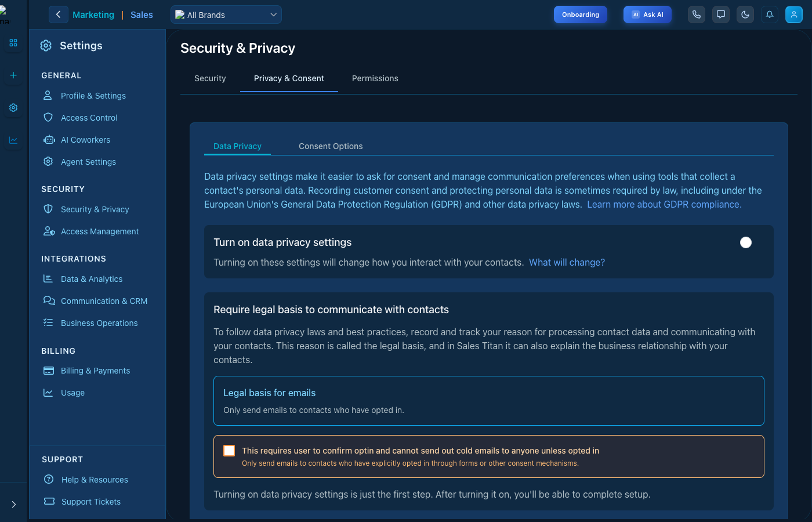The height and width of the screenshot is (522, 812).
Task: Check the confirm opt-in checkbox
Action: pyautogui.click(x=229, y=451)
